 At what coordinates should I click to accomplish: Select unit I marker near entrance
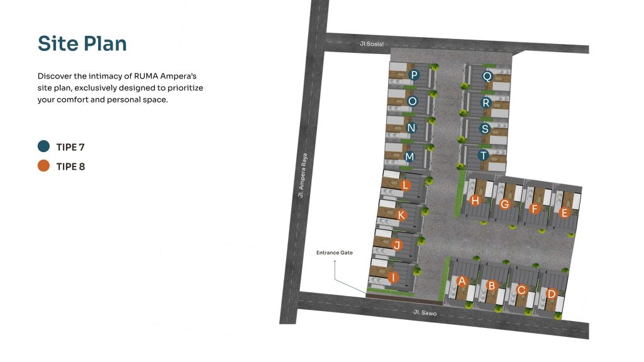tap(393, 277)
